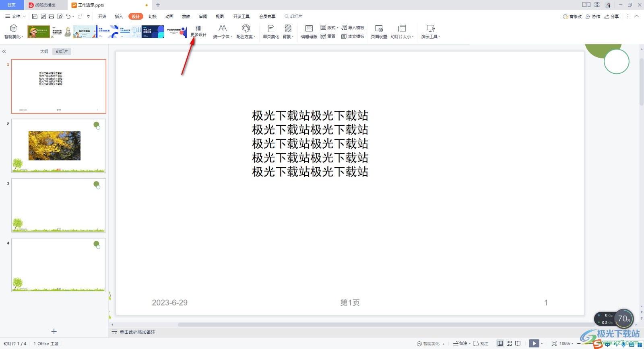This screenshot has height=349, width=644.
Task: Open 页面设置 page setup
Action: pyautogui.click(x=379, y=31)
